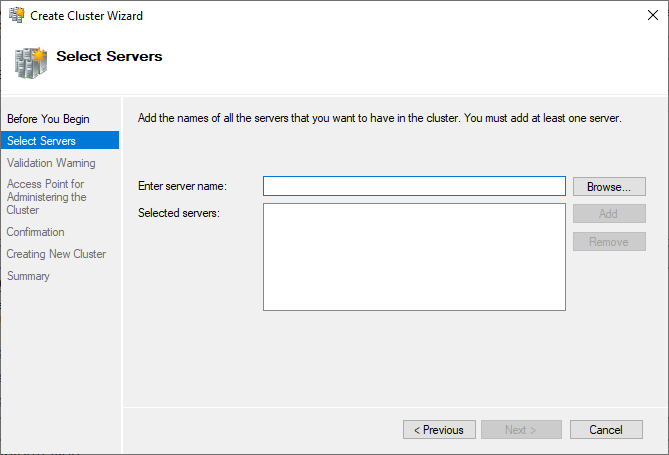The image size is (669, 455).
Task: Click the instruction text about adding servers
Action: (379, 118)
